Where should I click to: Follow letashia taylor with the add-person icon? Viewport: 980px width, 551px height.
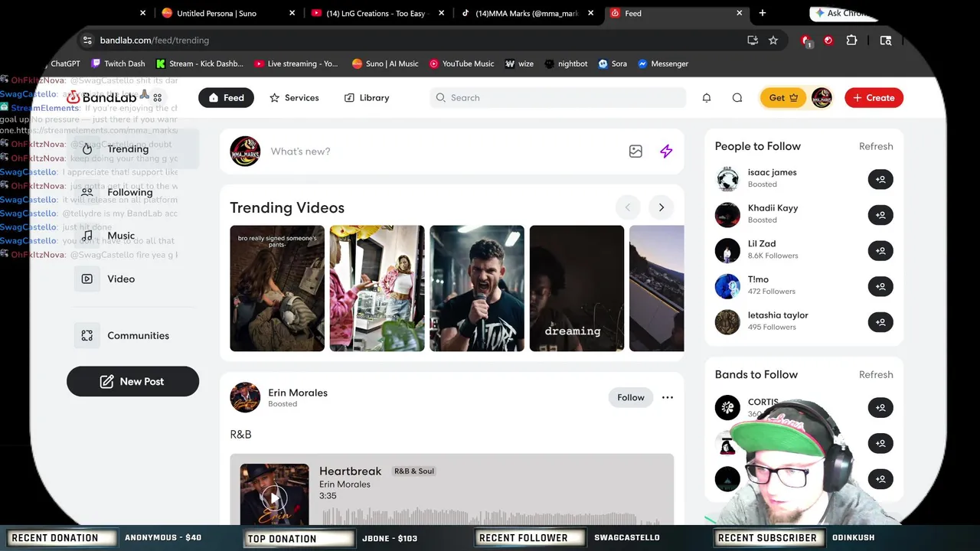[880, 322]
